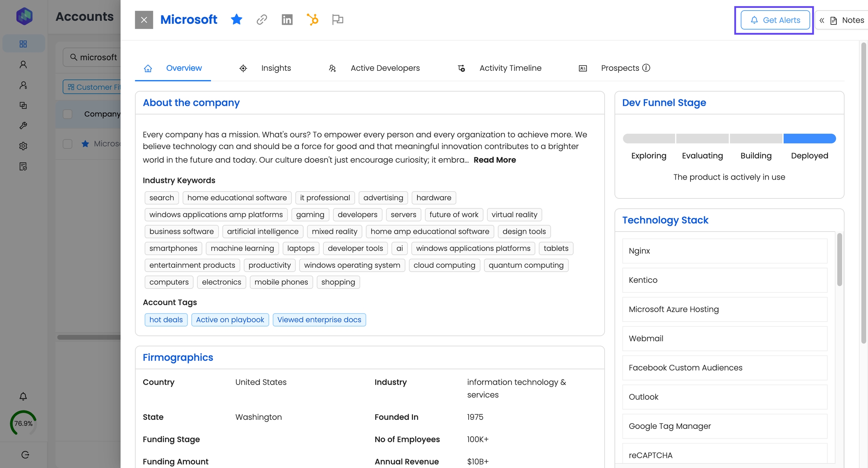Click the Get Alerts button
Image resolution: width=868 pixels, height=468 pixels.
pos(775,20)
